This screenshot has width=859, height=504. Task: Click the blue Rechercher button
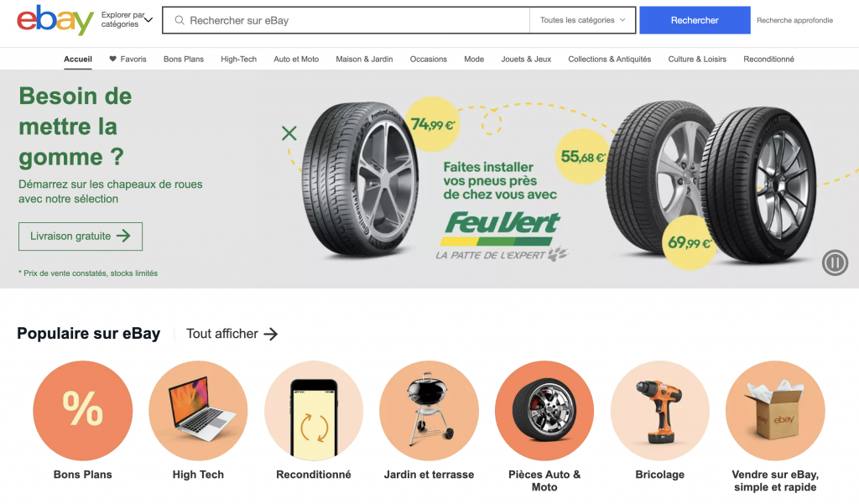(695, 20)
